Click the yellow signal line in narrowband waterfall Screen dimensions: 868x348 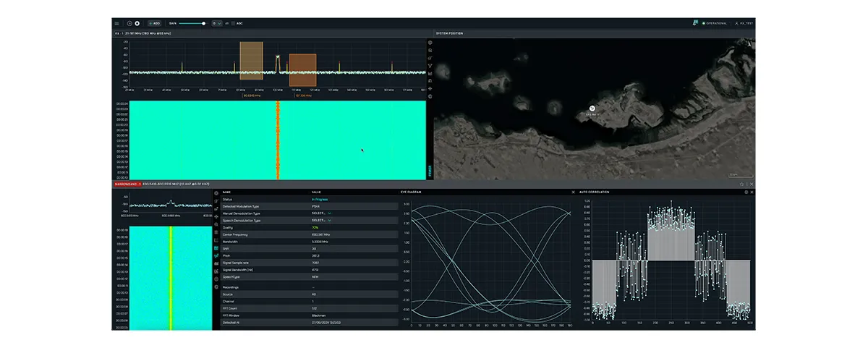click(x=171, y=279)
